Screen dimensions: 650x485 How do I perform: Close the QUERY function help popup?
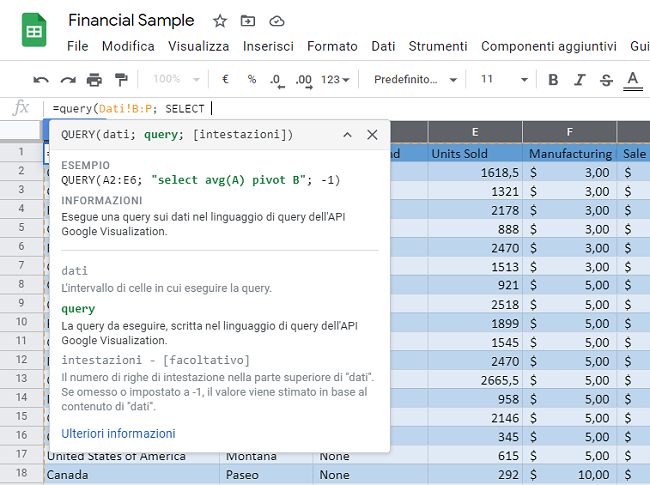pyautogui.click(x=372, y=134)
